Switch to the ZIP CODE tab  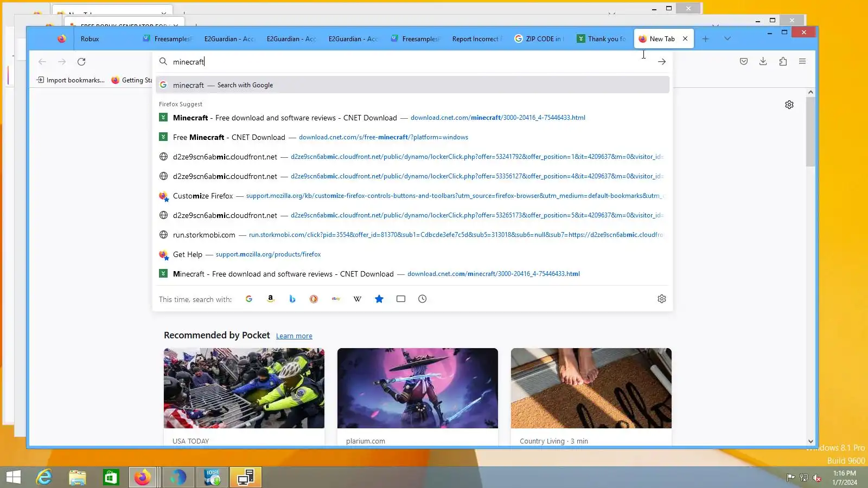[539, 39]
